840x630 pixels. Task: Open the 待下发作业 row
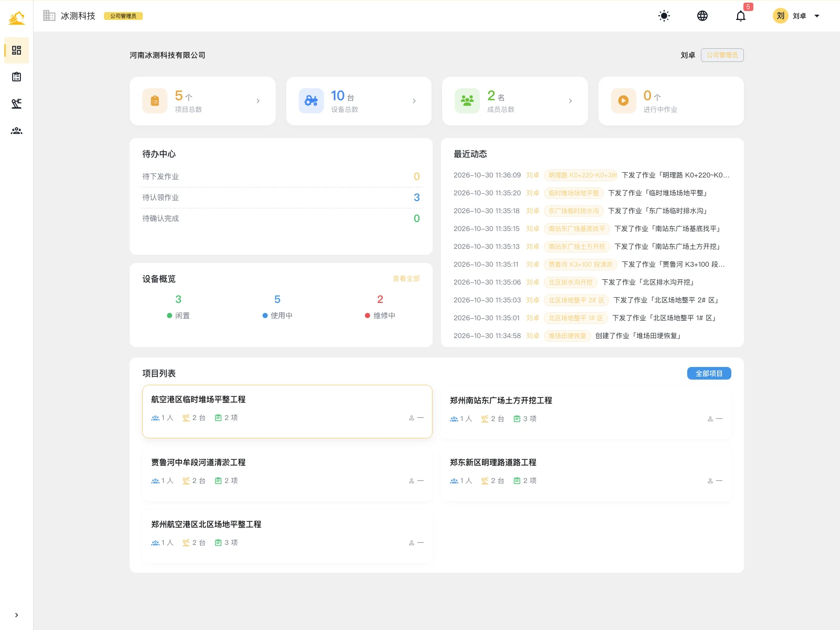point(281,176)
